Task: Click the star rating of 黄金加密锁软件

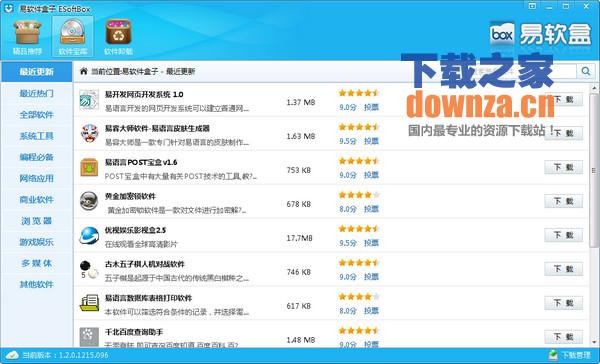Action: [359, 195]
